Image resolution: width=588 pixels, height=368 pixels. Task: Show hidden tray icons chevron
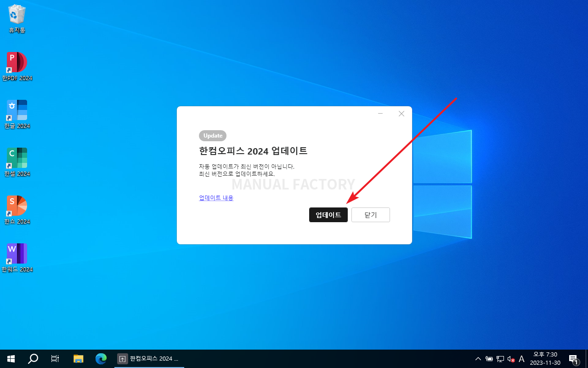(x=478, y=359)
